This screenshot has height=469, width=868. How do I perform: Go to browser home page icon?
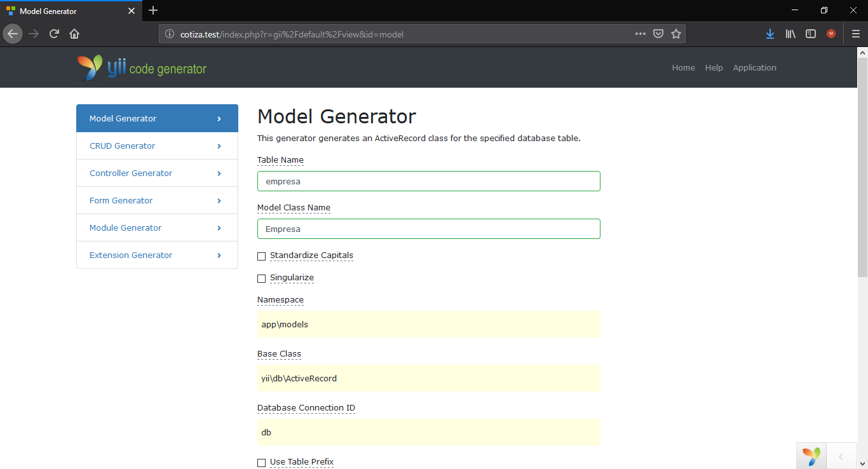[x=74, y=34]
